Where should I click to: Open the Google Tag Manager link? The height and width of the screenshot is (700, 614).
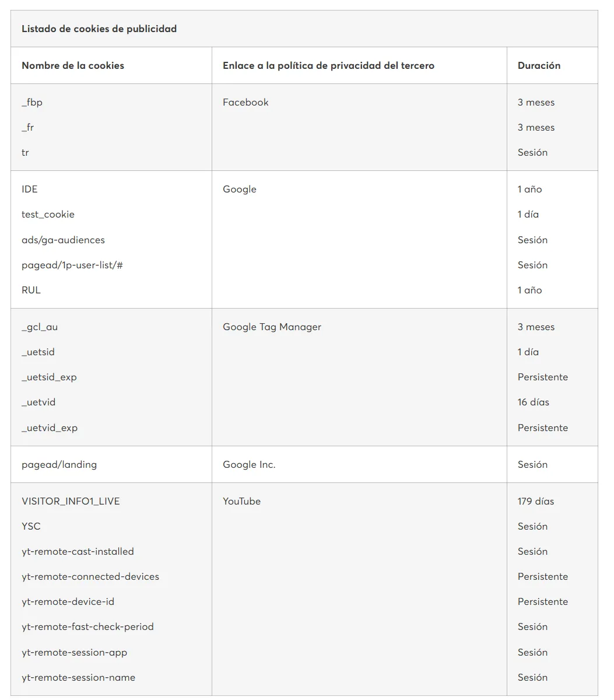pyautogui.click(x=272, y=327)
